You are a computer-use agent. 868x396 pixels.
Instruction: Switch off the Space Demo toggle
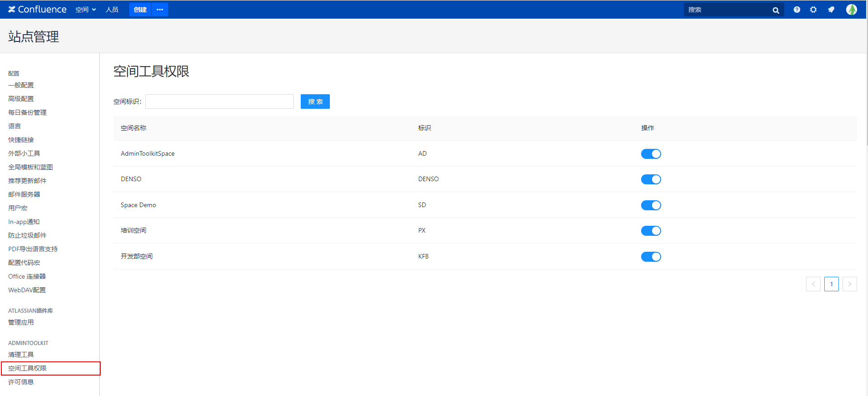651,205
